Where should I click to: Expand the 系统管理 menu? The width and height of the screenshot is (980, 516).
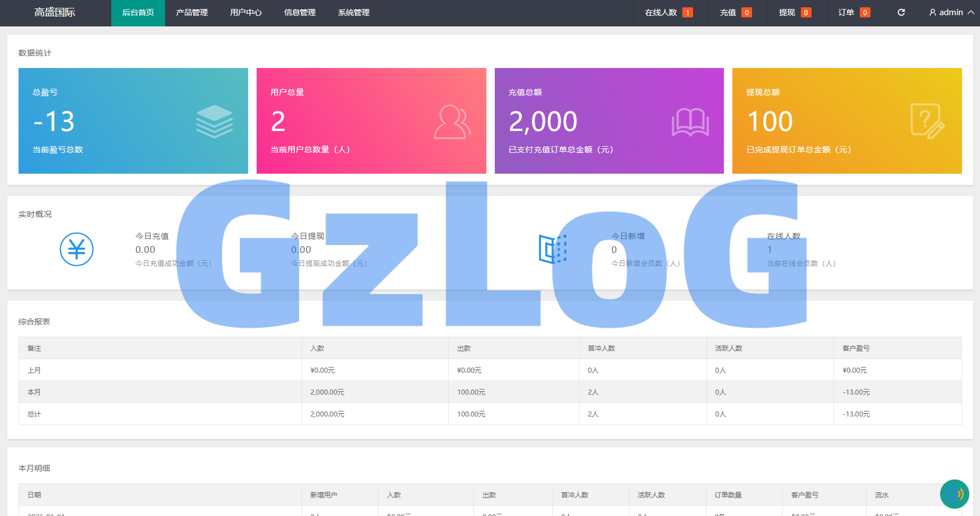353,12
